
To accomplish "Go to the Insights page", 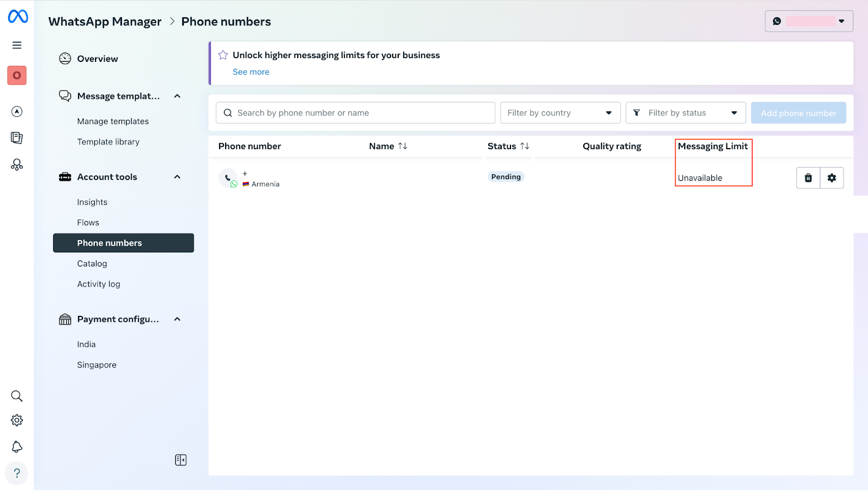I will (92, 202).
